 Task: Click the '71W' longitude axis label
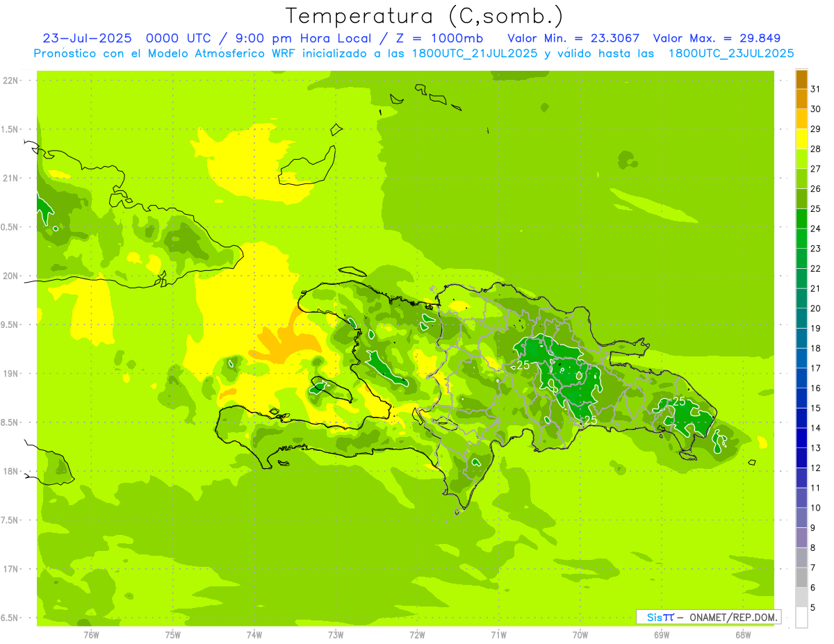point(498,634)
